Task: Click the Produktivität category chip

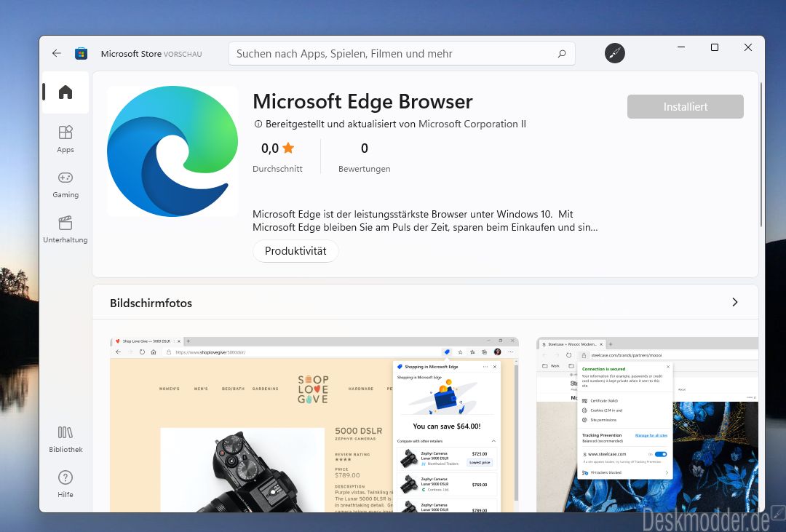Action: (295, 250)
